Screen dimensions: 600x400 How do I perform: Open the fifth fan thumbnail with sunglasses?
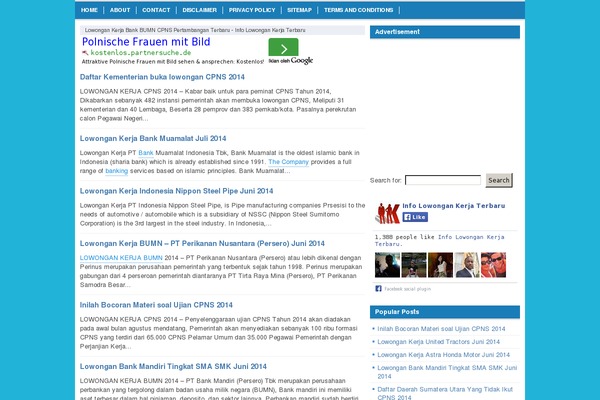point(493,265)
